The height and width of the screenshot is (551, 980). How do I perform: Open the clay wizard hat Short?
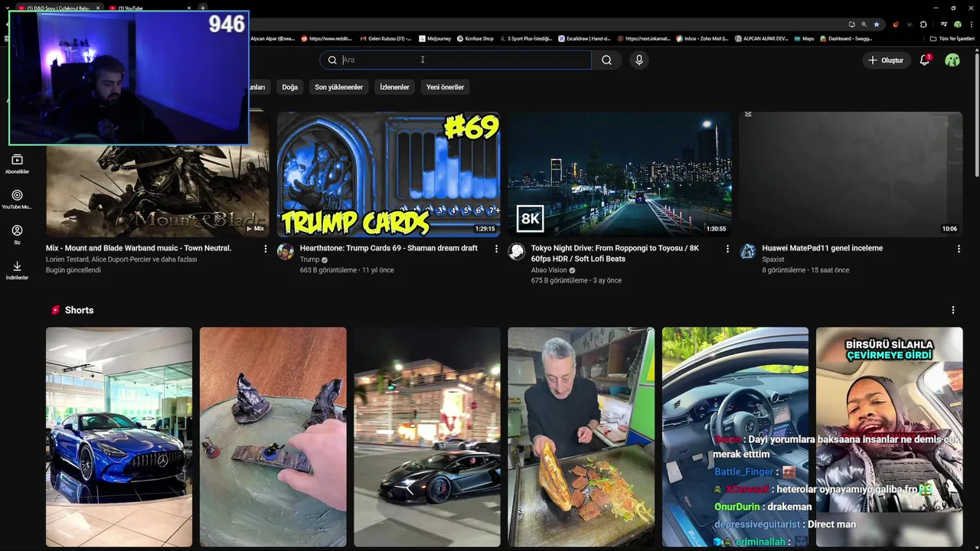pos(273,437)
